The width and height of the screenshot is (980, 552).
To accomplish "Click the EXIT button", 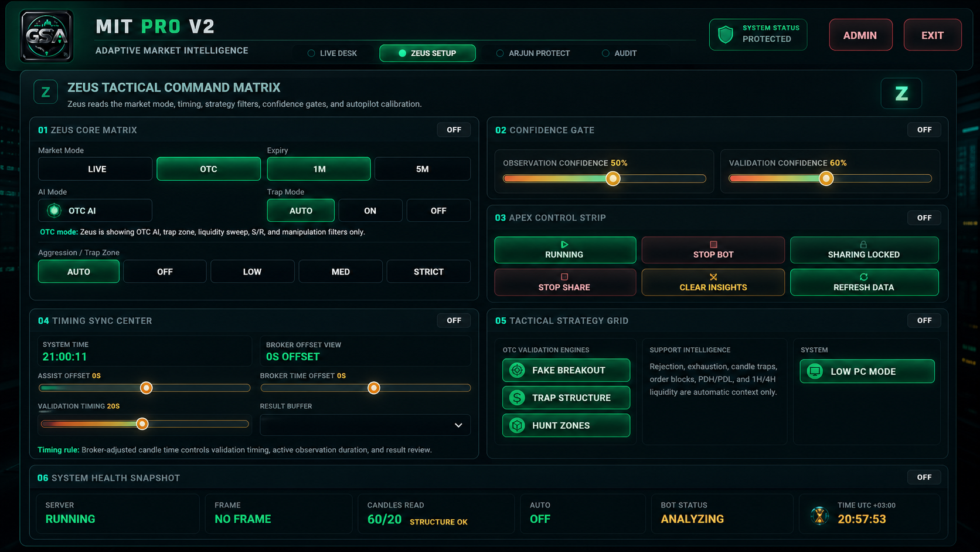I will click(x=933, y=35).
